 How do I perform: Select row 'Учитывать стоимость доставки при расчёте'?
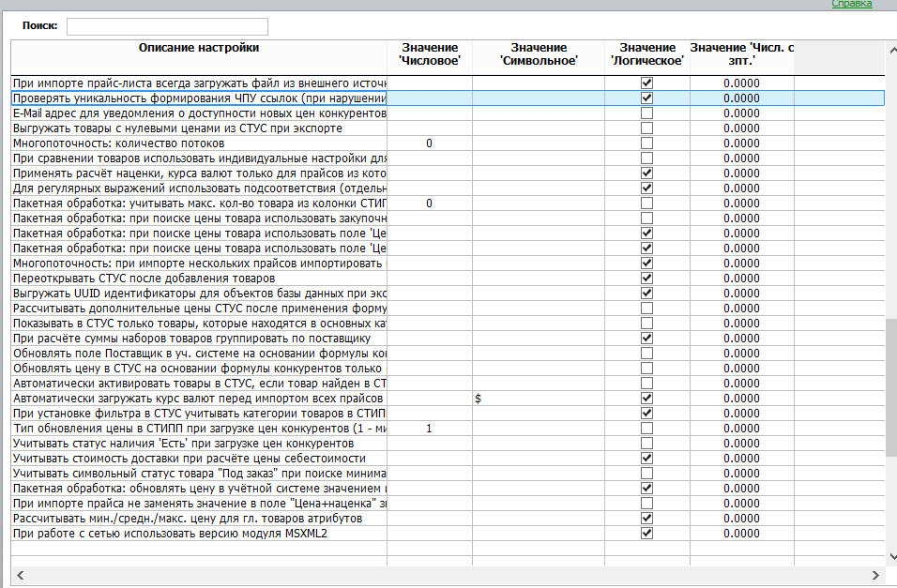(448, 459)
